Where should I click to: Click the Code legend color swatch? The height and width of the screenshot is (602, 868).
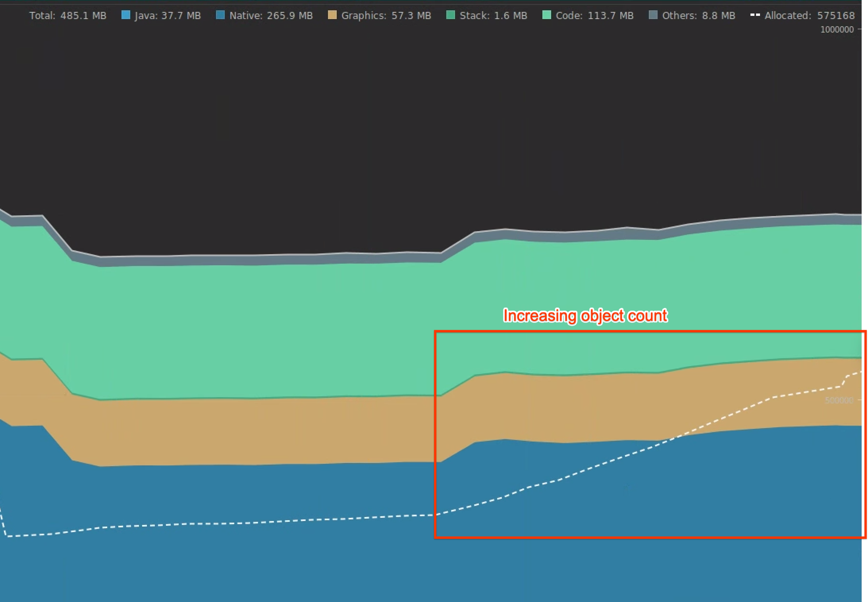point(546,15)
